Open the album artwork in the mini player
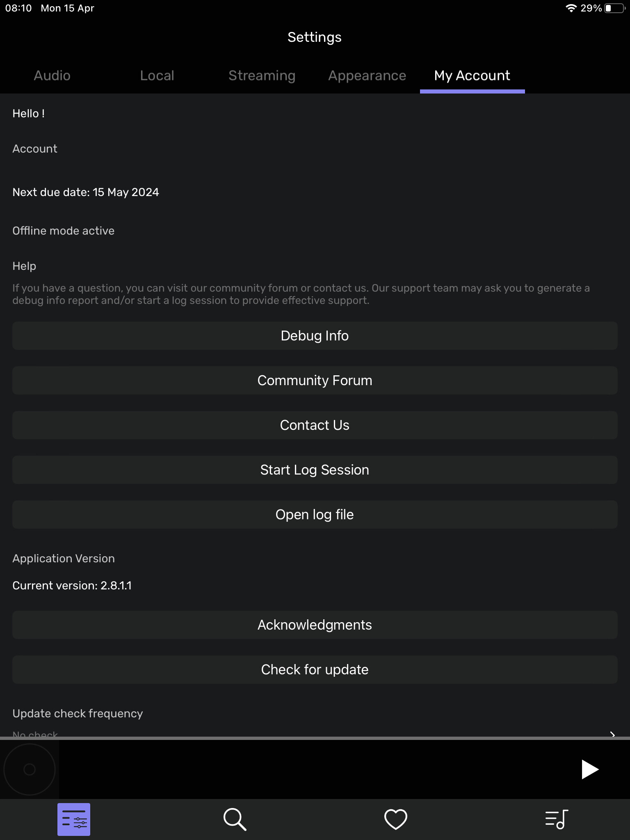The width and height of the screenshot is (630, 840). click(x=29, y=770)
